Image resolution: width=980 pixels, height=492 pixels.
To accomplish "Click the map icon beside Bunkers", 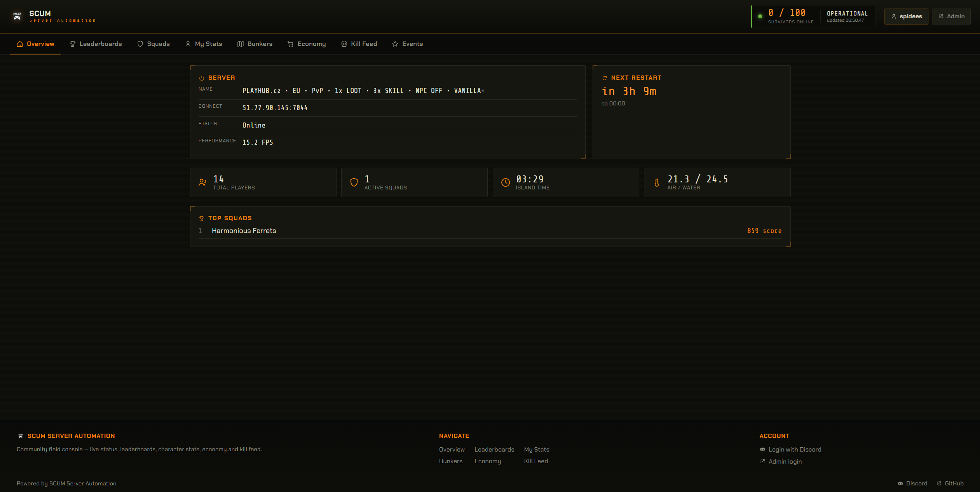I will click(x=241, y=44).
